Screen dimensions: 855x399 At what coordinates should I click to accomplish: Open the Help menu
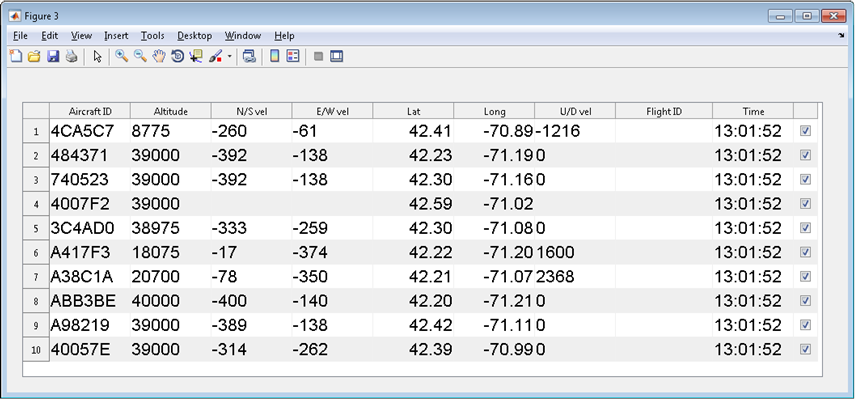tap(284, 36)
